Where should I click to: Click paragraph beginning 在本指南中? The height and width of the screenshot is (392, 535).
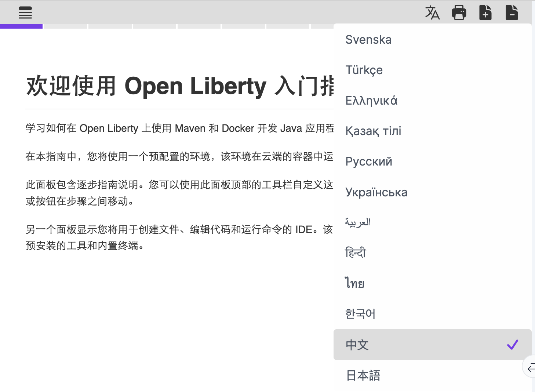click(x=180, y=156)
